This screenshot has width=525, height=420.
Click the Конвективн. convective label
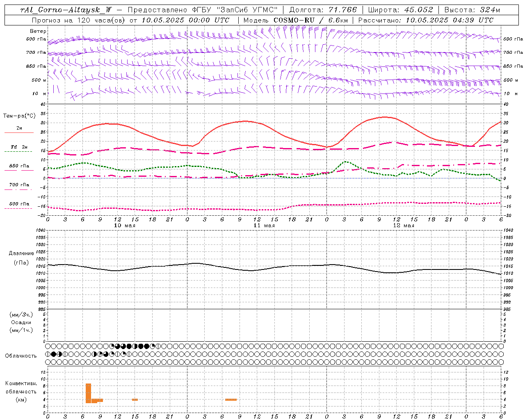coord(21,383)
